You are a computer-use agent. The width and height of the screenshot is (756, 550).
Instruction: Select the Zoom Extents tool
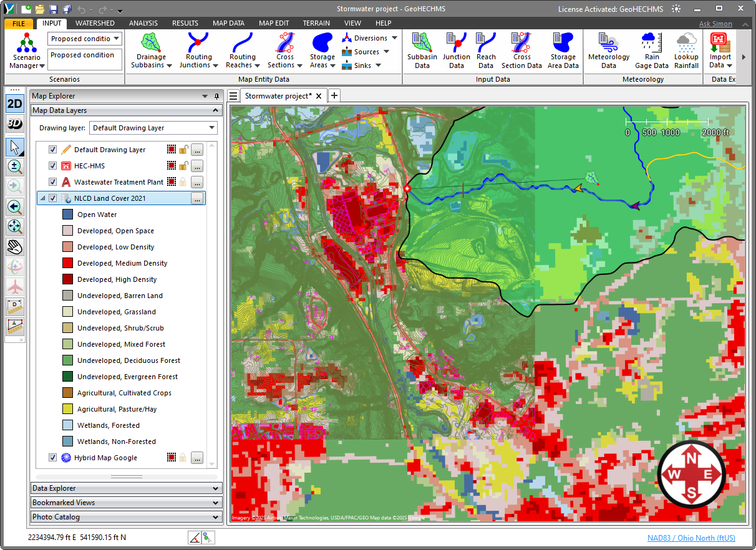coord(14,227)
